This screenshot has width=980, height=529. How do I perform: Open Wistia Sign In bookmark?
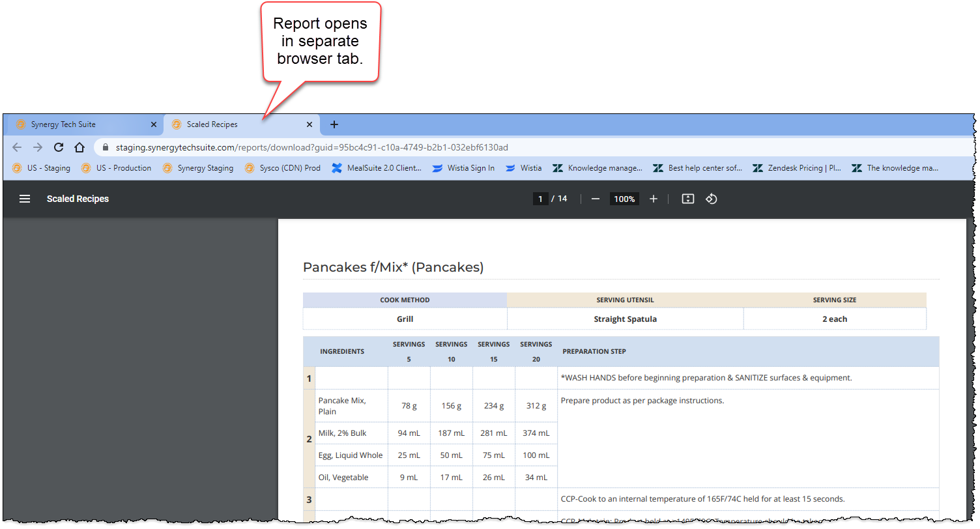click(463, 168)
